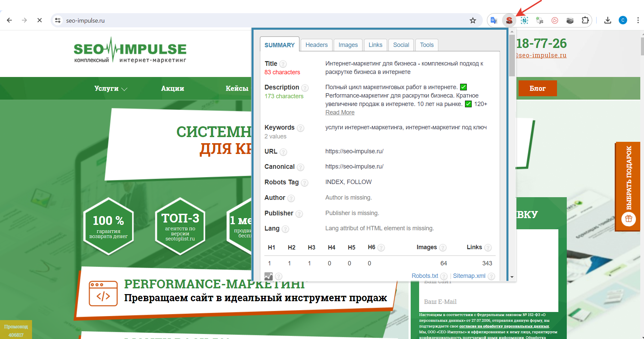This screenshot has width=644, height=339.
Task: Open the green N extension icon
Action: click(x=524, y=20)
